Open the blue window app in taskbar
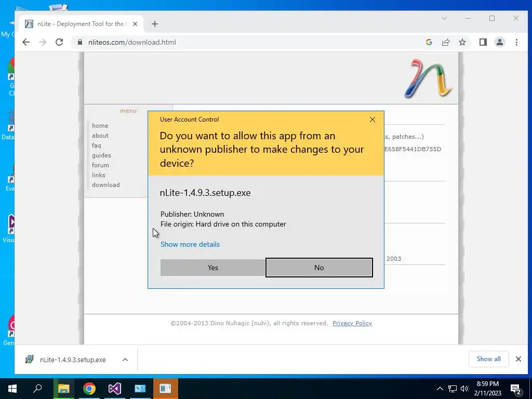The image size is (532, 399). (x=140, y=389)
